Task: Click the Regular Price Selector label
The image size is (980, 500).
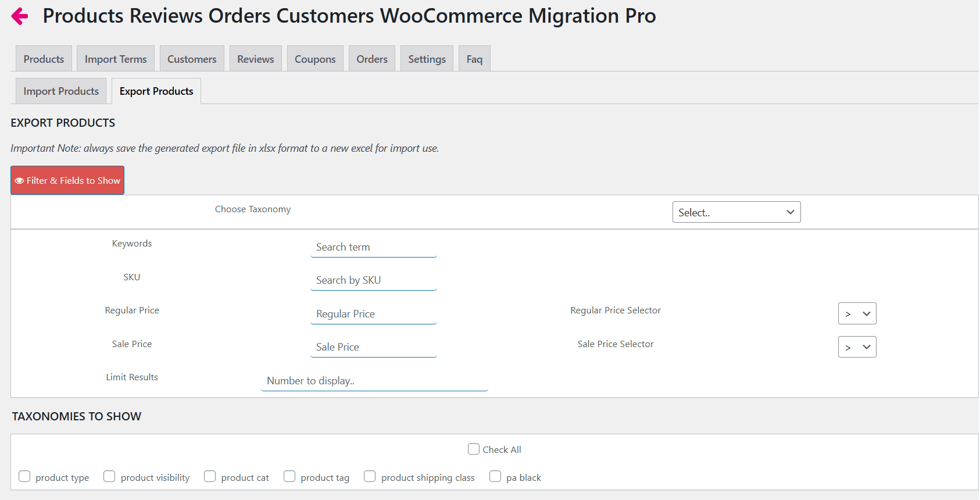Action: (x=616, y=310)
